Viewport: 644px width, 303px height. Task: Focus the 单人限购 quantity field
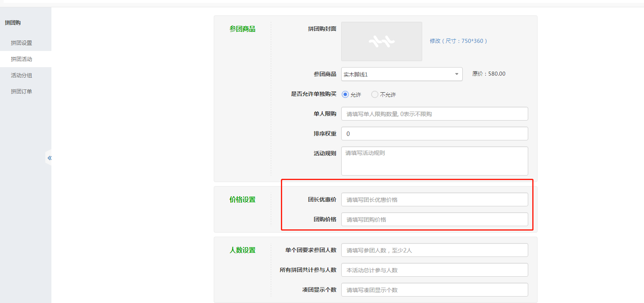pyautogui.click(x=434, y=114)
